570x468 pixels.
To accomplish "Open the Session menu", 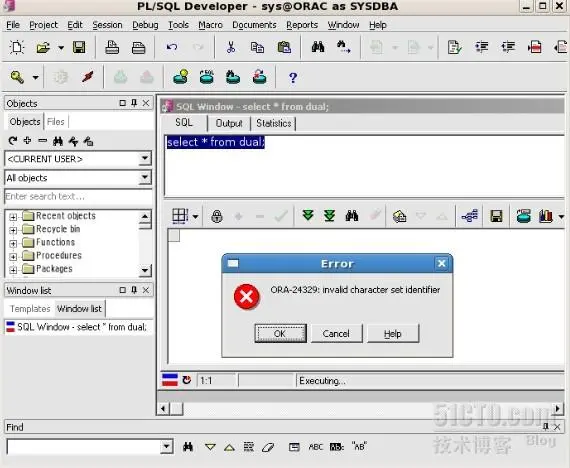I will (107, 25).
